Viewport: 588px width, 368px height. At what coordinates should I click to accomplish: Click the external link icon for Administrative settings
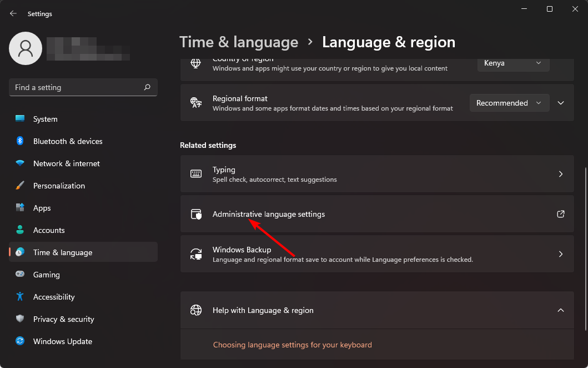point(560,214)
